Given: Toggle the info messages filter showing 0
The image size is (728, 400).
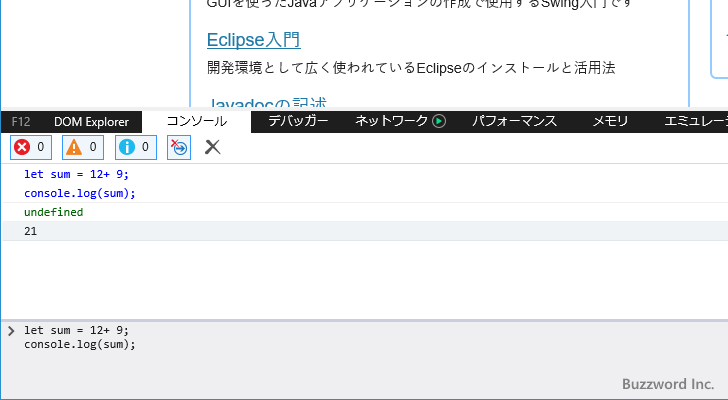Looking at the screenshot, I should (x=136, y=148).
